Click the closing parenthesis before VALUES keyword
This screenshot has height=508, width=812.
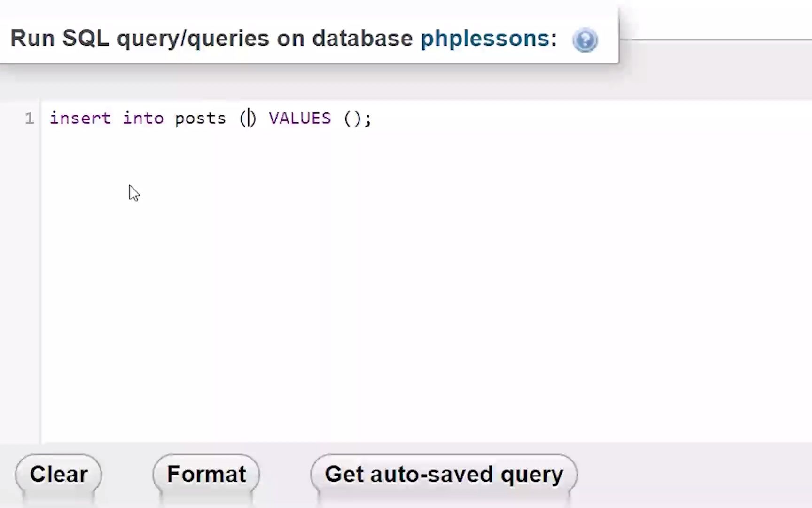253,118
